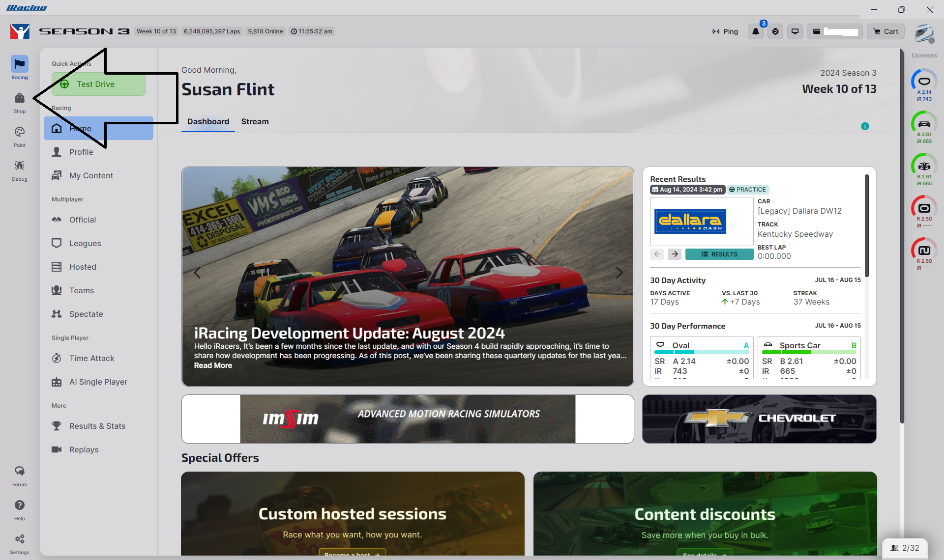Click the green info circle icon
The image size is (944, 560).
tap(865, 126)
